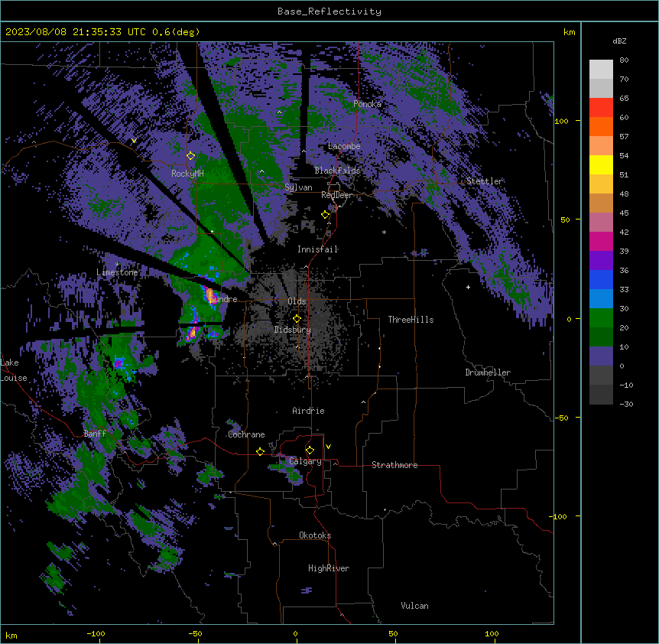This screenshot has width=659, height=644.
Task: Select the yellow diamond marker south of RedDeer
Action: point(325,215)
